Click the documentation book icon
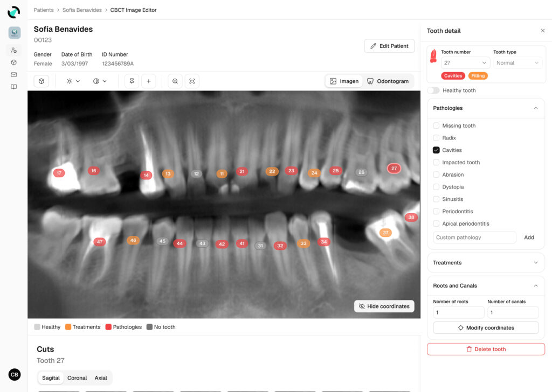552x392 pixels. (14, 88)
